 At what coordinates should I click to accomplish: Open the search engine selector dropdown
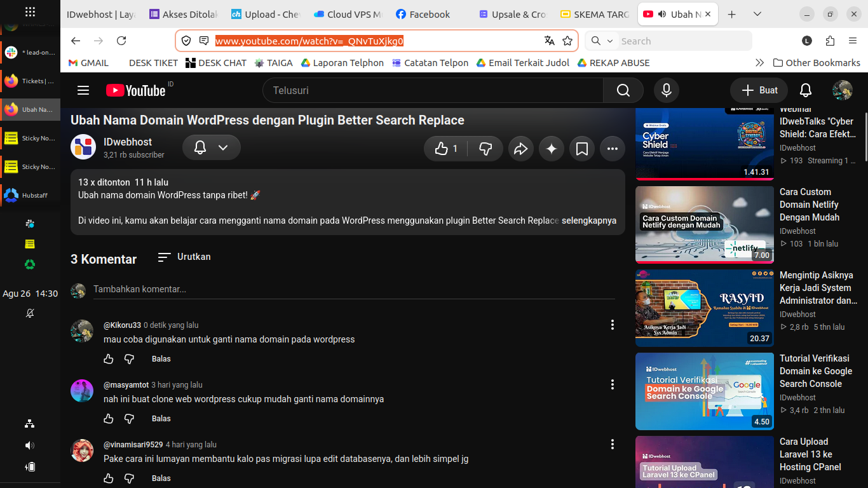click(x=602, y=41)
